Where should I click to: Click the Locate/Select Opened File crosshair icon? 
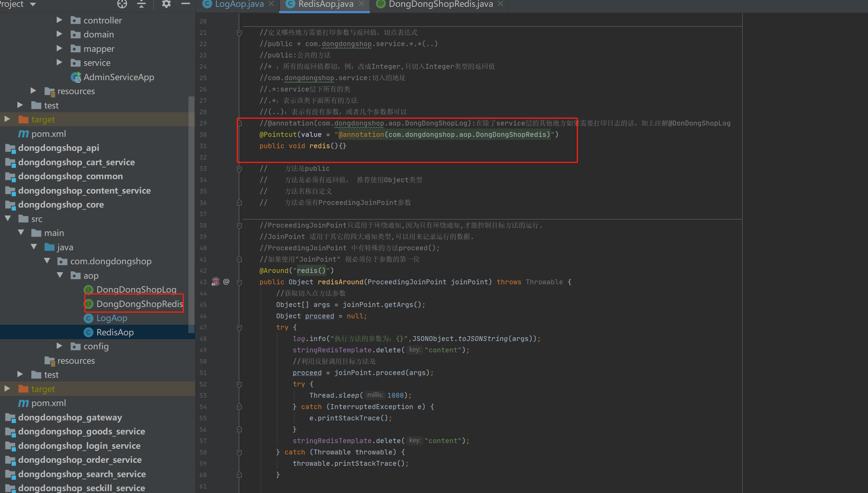pyautogui.click(x=122, y=4)
